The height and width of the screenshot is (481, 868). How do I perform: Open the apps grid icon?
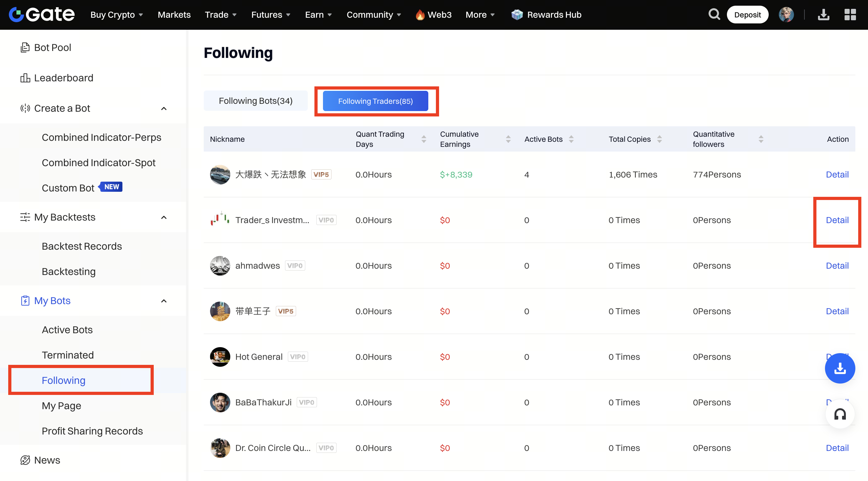[x=850, y=15]
